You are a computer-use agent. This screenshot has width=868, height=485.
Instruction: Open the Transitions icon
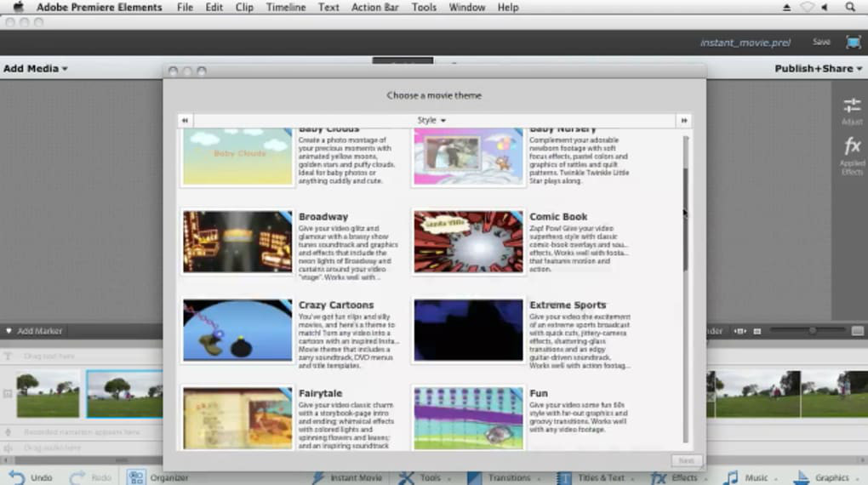[x=474, y=477]
